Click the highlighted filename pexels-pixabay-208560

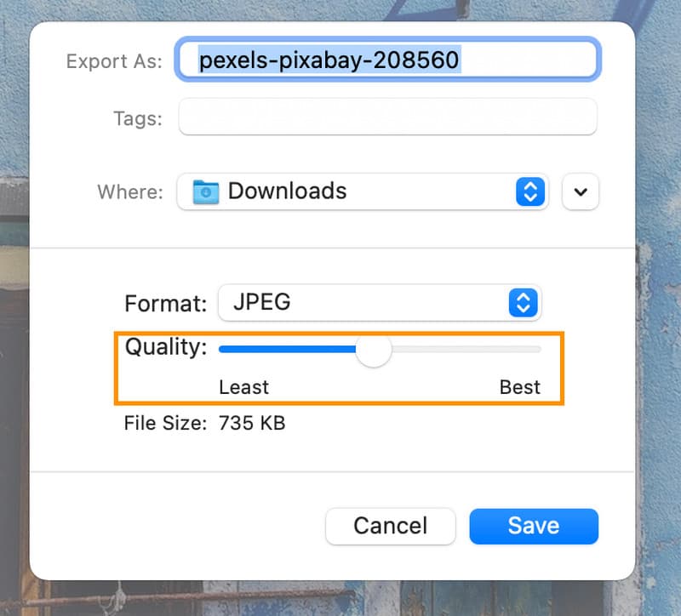tap(329, 60)
